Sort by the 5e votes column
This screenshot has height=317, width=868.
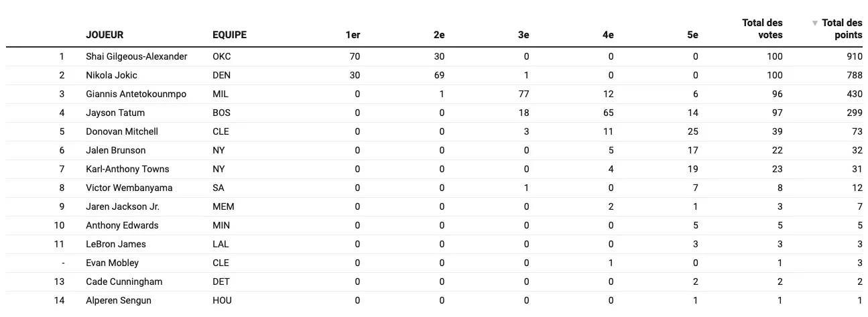(692, 35)
